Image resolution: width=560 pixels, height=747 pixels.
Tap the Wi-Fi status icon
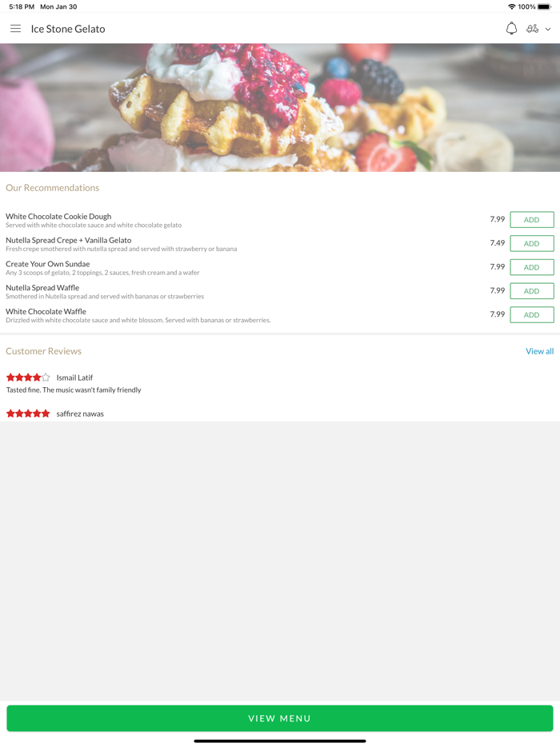512,6
